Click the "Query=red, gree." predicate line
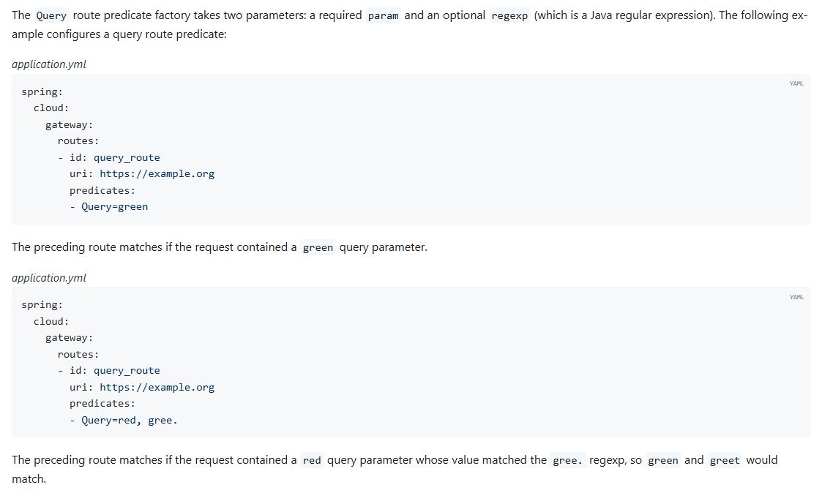822x504 pixels. [x=129, y=421]
